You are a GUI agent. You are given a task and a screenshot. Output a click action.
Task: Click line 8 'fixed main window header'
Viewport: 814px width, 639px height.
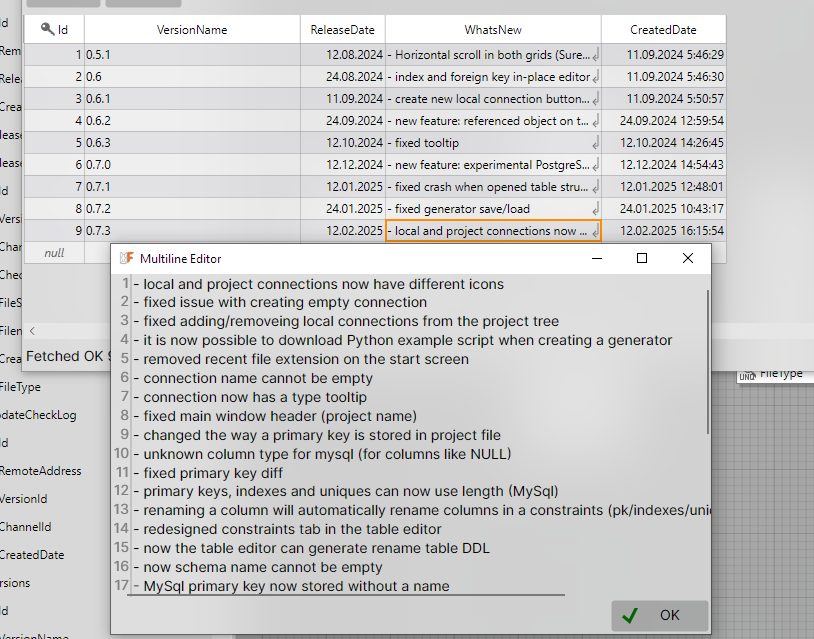pyautogui.click(x=275, y=416)
